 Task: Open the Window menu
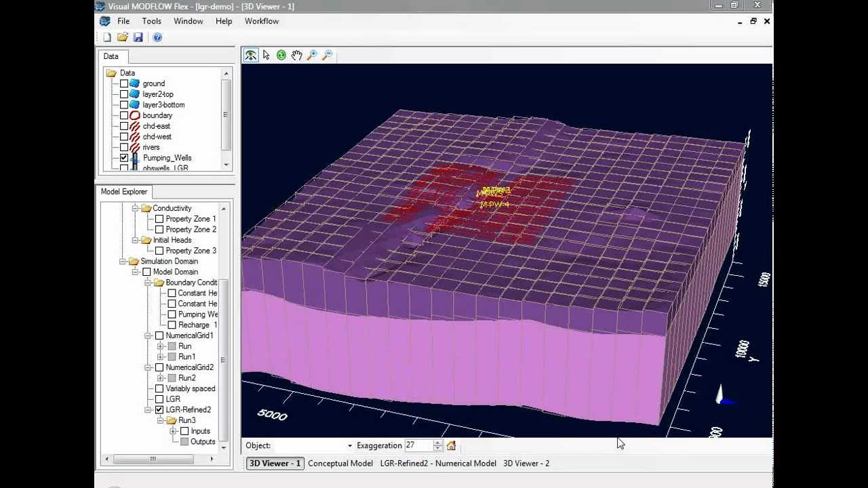pyautogui.click(x=189, y=21)
